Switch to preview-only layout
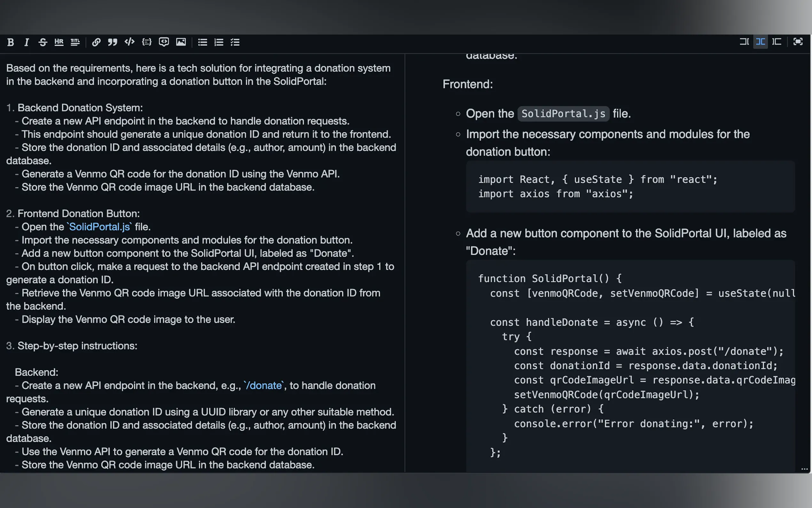Screen dimensions: 812x508 tap(777, 42)
